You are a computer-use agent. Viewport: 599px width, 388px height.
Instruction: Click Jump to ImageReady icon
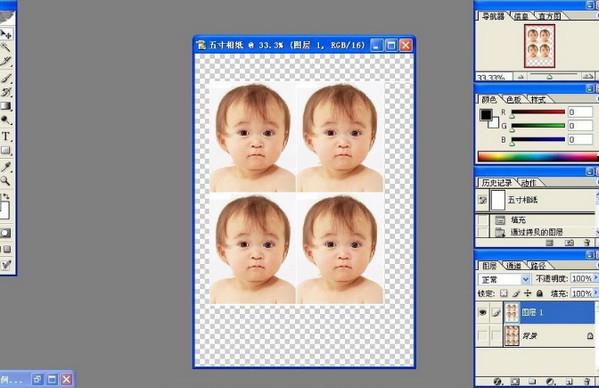coord(6,265)
